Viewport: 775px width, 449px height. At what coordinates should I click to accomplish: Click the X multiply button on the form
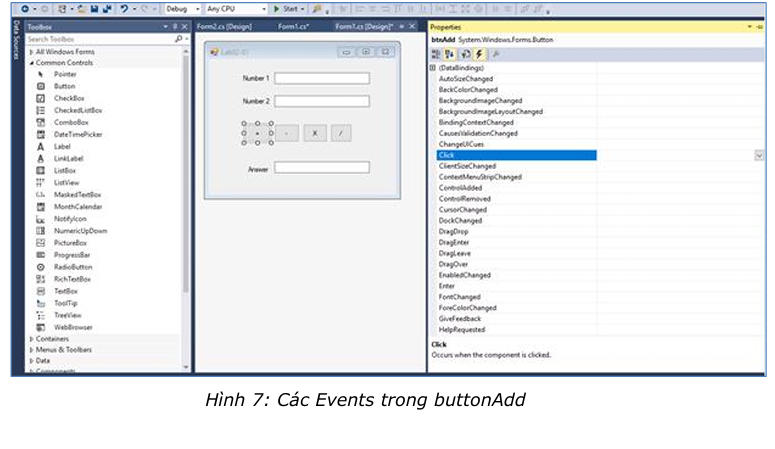[x=314, y=132]
